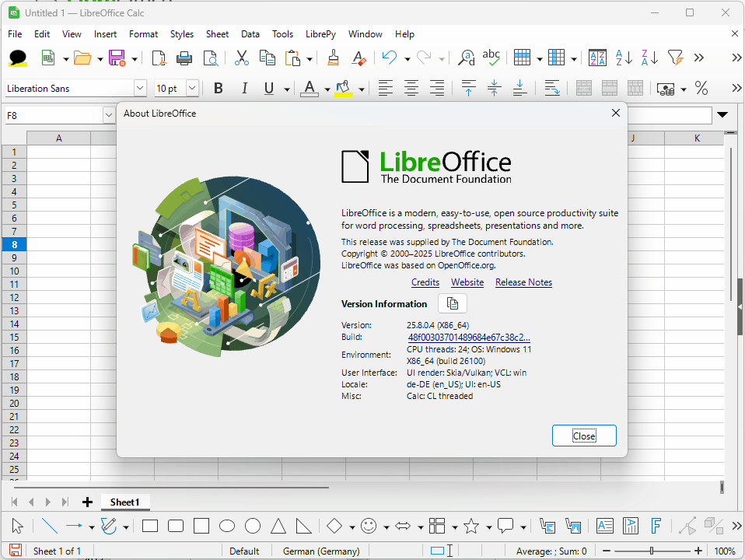Open the Release Notes link
745x560 pixels.
(523, 282)
